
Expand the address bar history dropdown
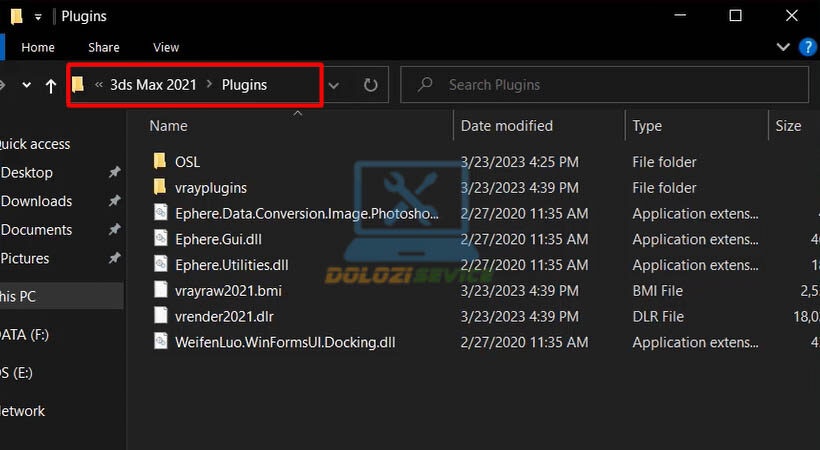[334, 85]
